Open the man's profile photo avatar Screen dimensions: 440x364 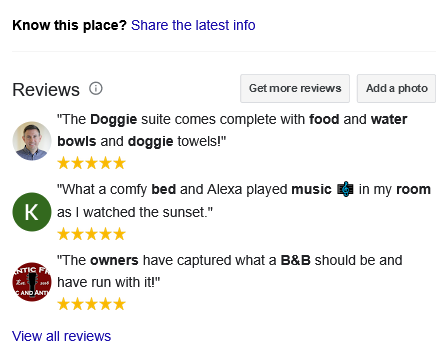click(32, 141)
